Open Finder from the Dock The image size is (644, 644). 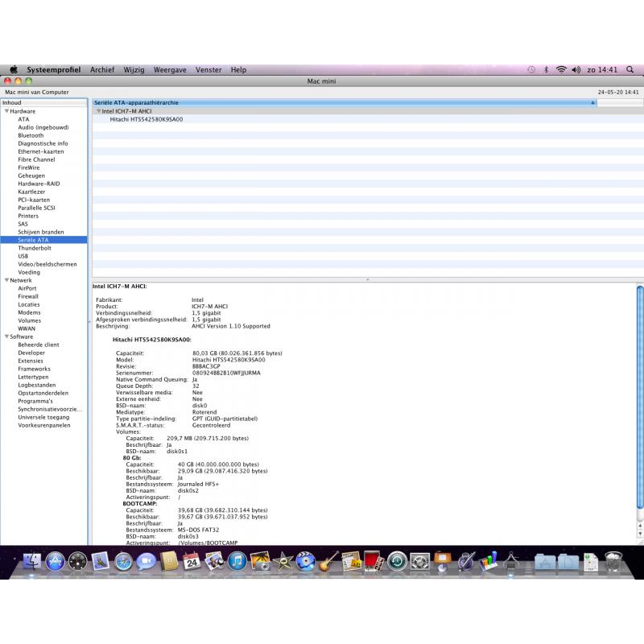click(31, 561)
